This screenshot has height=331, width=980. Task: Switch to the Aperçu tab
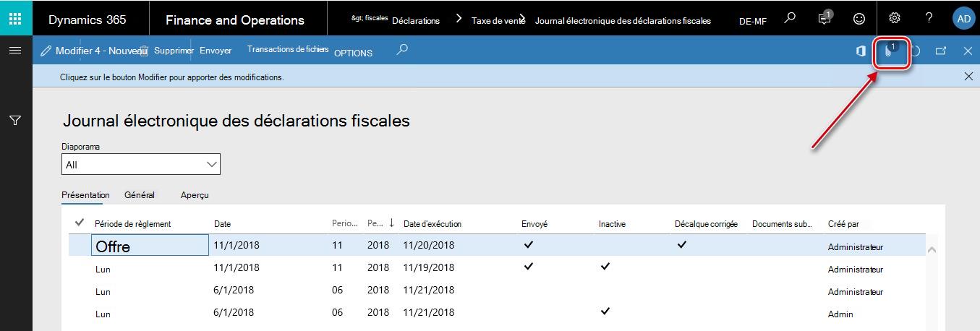click(x=195, y=195)
